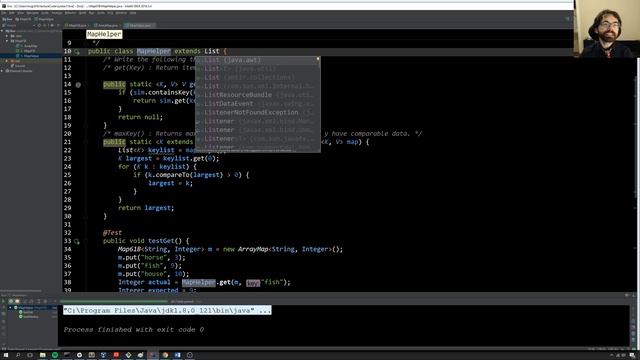This screenshot has height=360, width=640.
Task: Select the MapHelper.java editor tab
Action: [x=139, y=25]
